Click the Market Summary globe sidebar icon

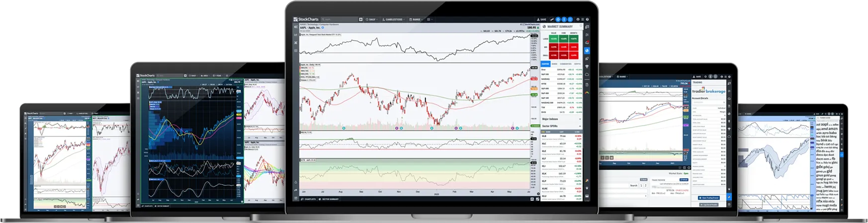click(587, 51)
